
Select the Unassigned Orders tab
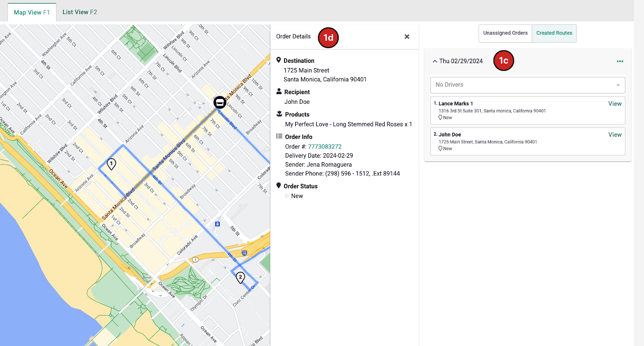[x=505, y=33]
